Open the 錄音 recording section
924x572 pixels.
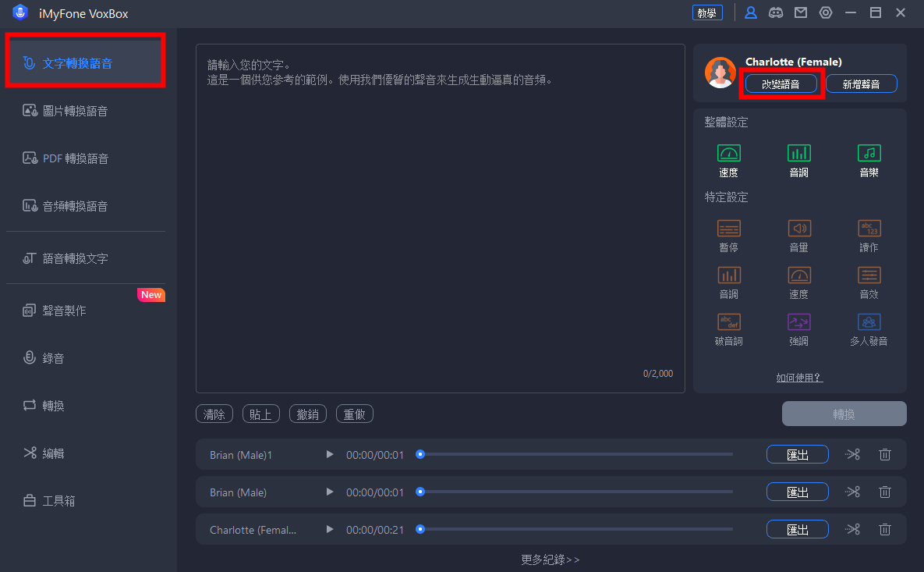(x=44, y=358)
